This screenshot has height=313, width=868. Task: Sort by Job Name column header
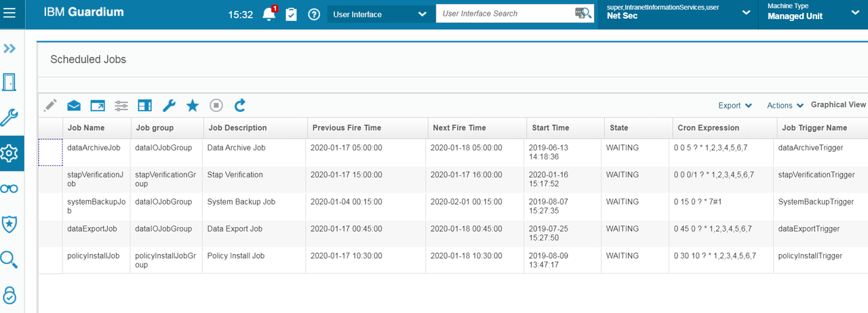(96, 127)
